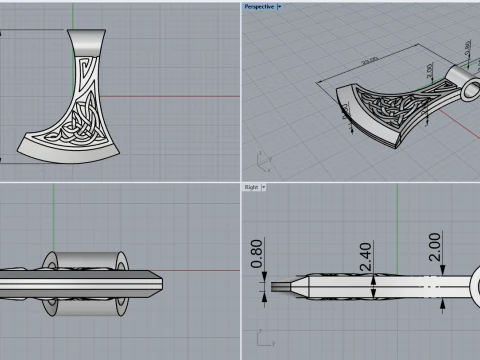The image size is (480, 360).
Task: Select the axe model in the top-left viewport
Action: (68, 97)
